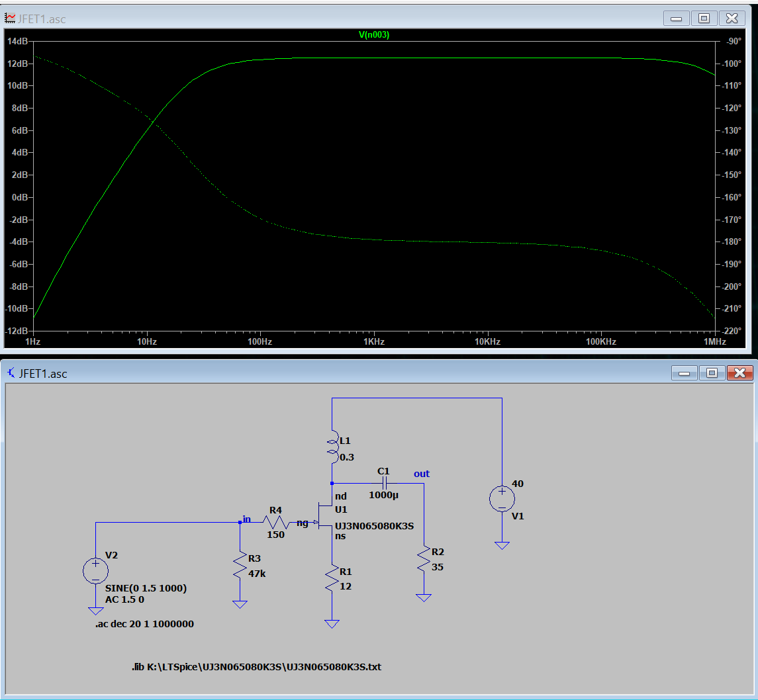Click the 1Hz label on frequency axis

pos(33,341)
